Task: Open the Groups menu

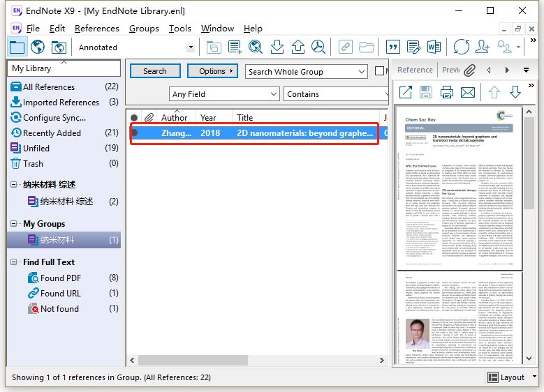Action: [x=144, y=29]
